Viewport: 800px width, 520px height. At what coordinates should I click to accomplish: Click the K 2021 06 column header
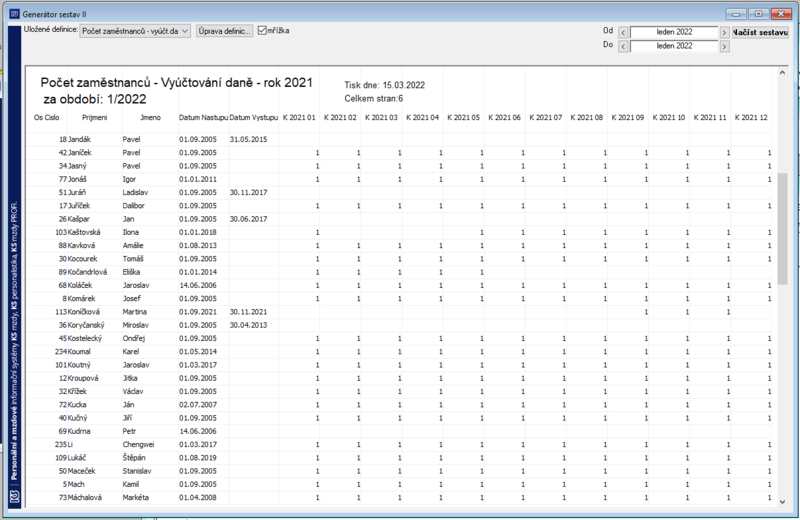504,117
